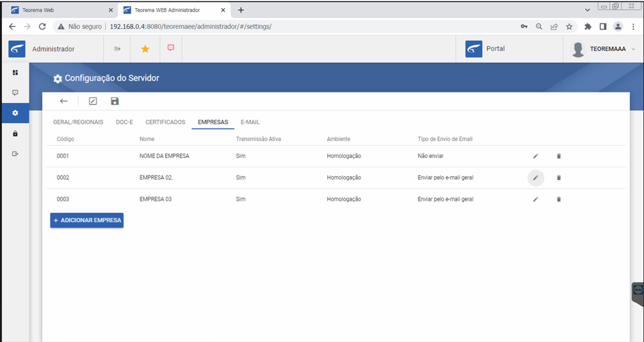Click the ADICIONAR EMPRESA button
Screen dimensions: 644x342
87,220
